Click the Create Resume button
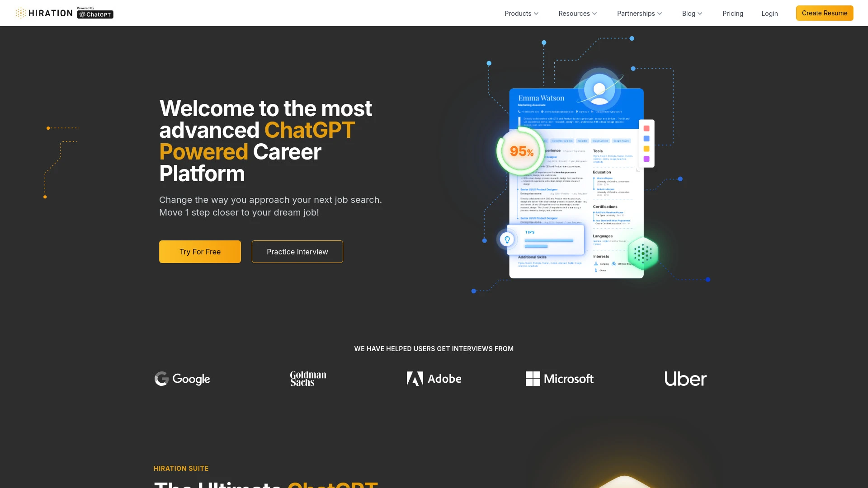Screen dimensions: 868x488 tap(825, 13)
